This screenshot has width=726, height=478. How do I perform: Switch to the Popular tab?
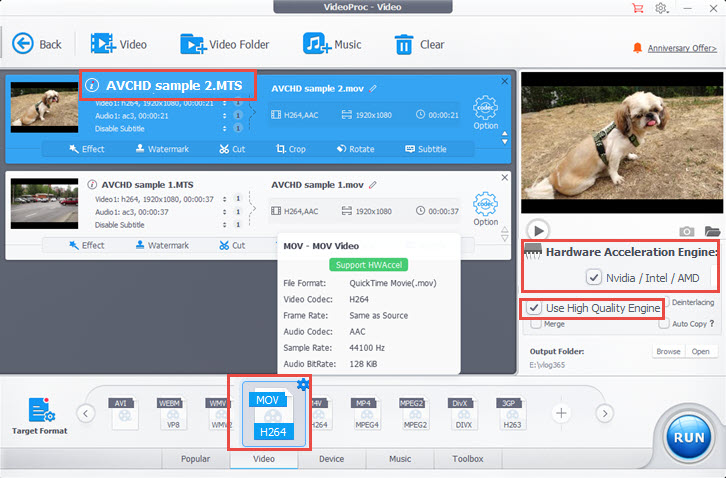pyautogui.click(x=195, y=459)
